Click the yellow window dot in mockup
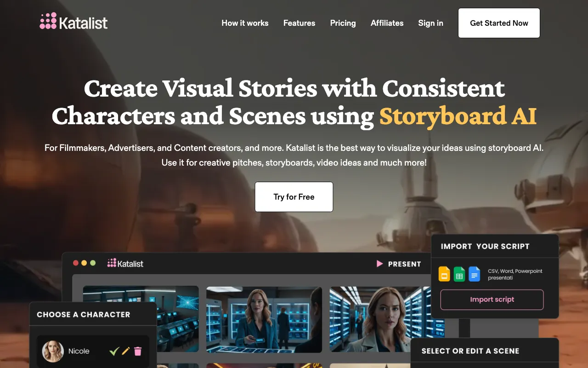This screenshot has height=368, width=588. click(x=84, y=263)
